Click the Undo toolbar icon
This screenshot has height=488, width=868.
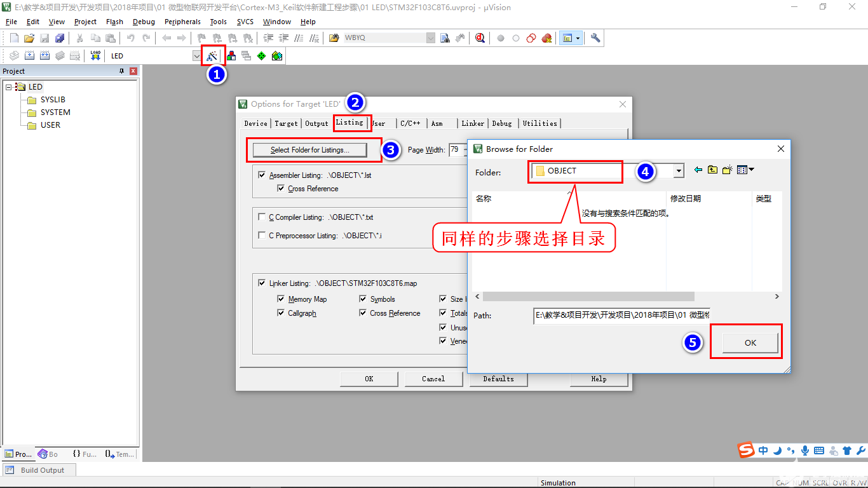click(131, 38)
